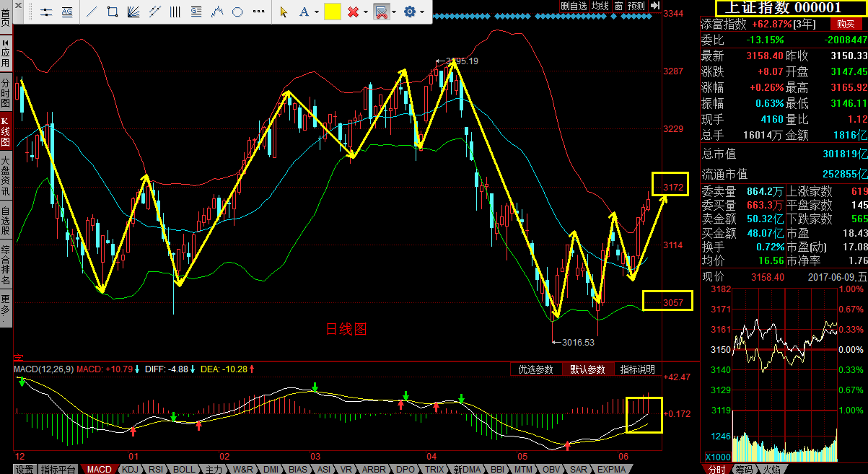Click the 指标说明 indicator description button
The height and width of the screenshot is (474, 868).
pos(637,369)
